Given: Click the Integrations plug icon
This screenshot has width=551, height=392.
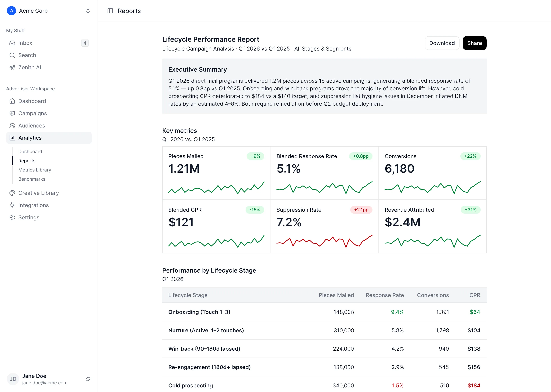Looking at the screenshot, I should click(x=12, y=205).
